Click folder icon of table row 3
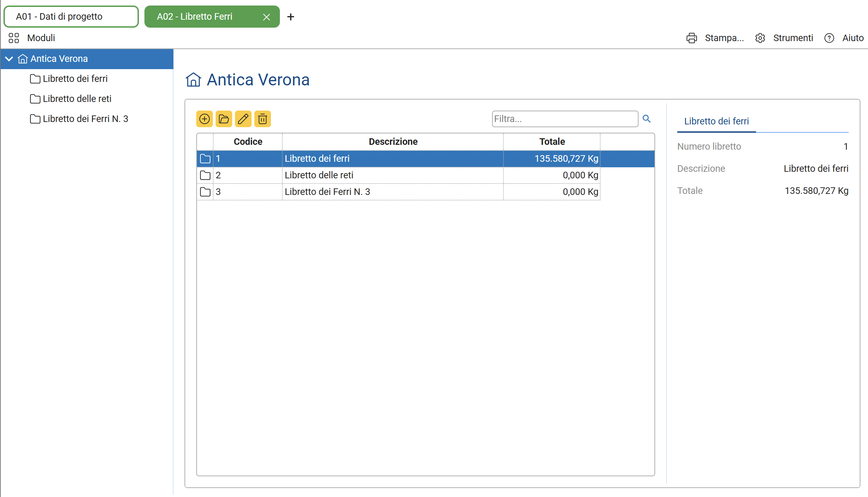 (205, 192)
